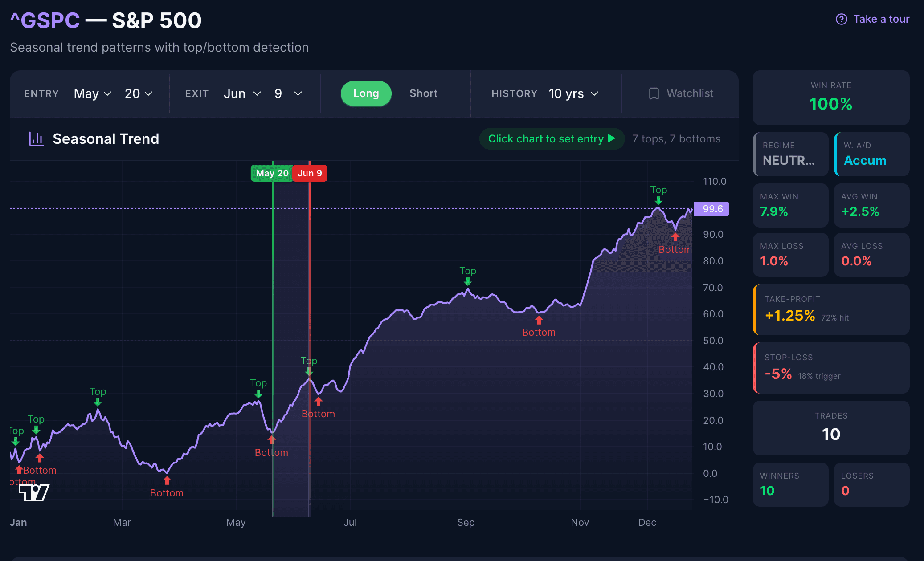This screenshot has width=924, height=561.
Task: Click the 'Click chart to set entry' button
Action: click(x=552, y=139)
